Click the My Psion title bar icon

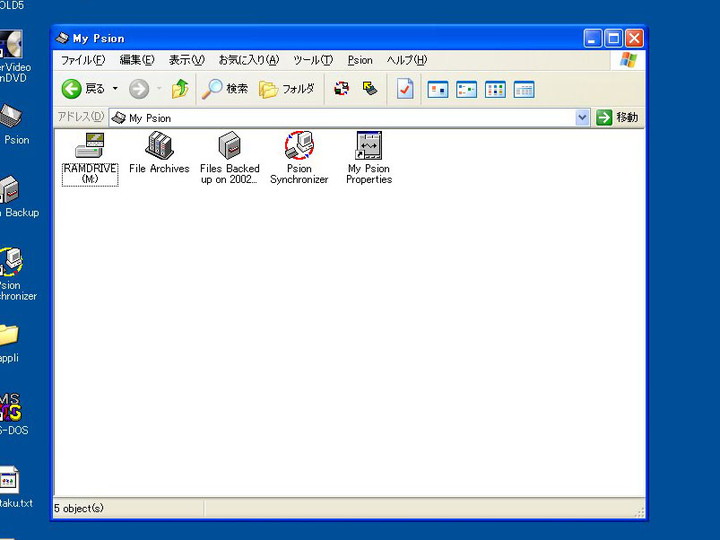[62, 38]
